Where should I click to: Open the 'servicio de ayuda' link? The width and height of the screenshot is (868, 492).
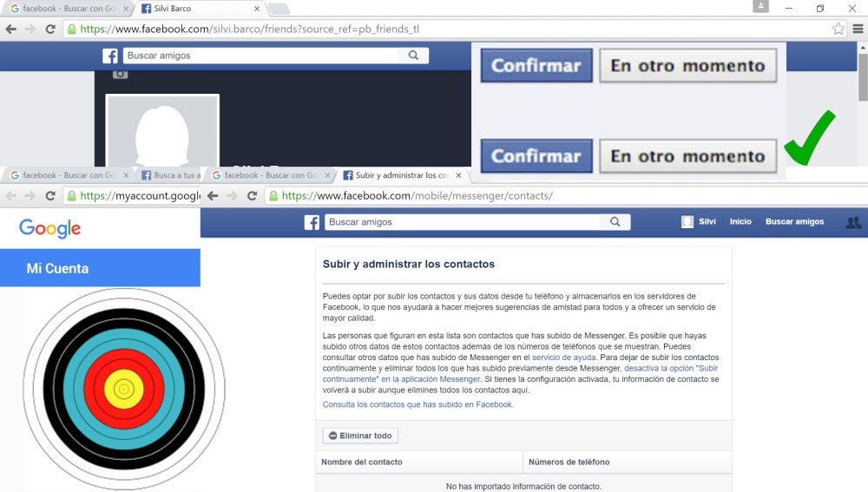(x=563, y=358)
